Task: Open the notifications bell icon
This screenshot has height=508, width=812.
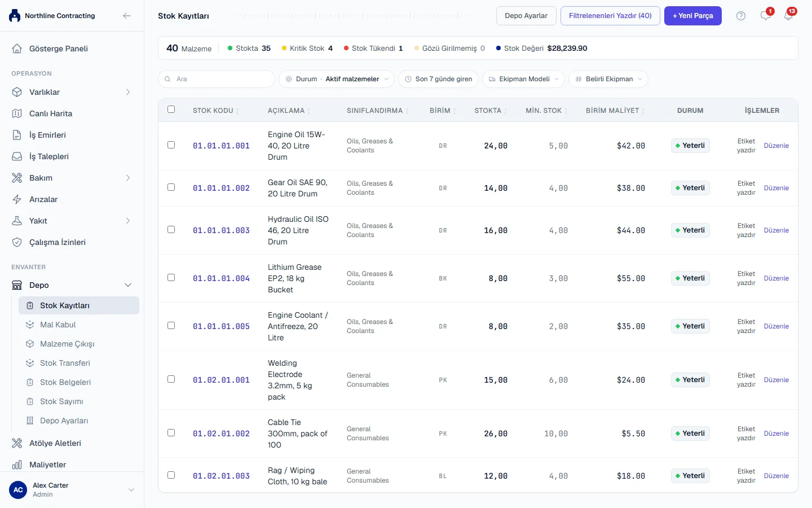Action: (x=788, y=16)
